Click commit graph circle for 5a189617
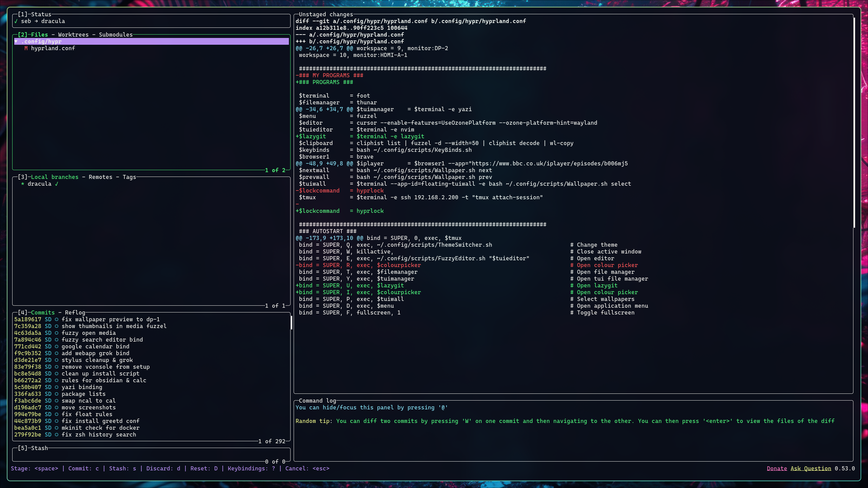 [57, 319]
